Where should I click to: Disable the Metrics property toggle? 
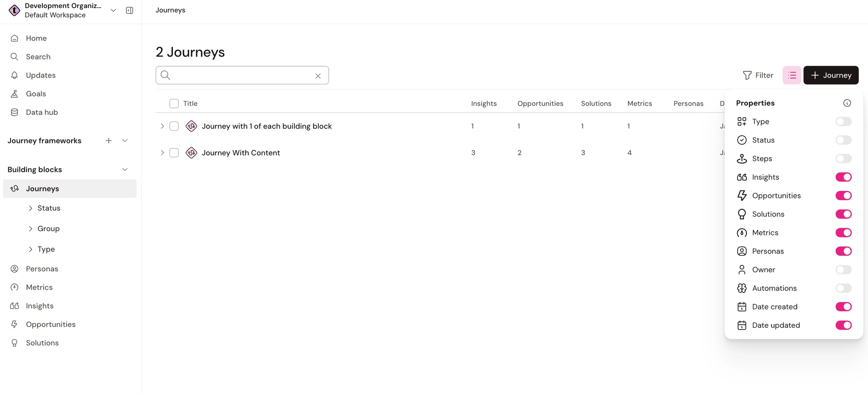pyautogui.click(x=843, y=233)
